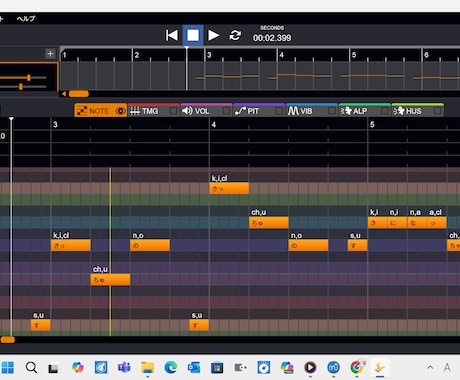The width and height of the screenshot is (460, 380).
Task: Select the leftmost s,u note at bottom row
Action: pyautogui.click(x=41, y=325)
